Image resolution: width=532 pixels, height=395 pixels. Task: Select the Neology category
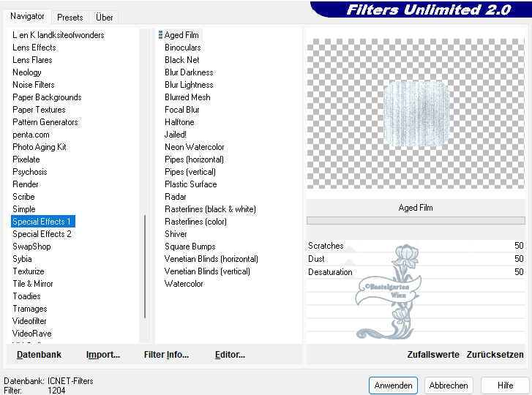click(27, 72)
